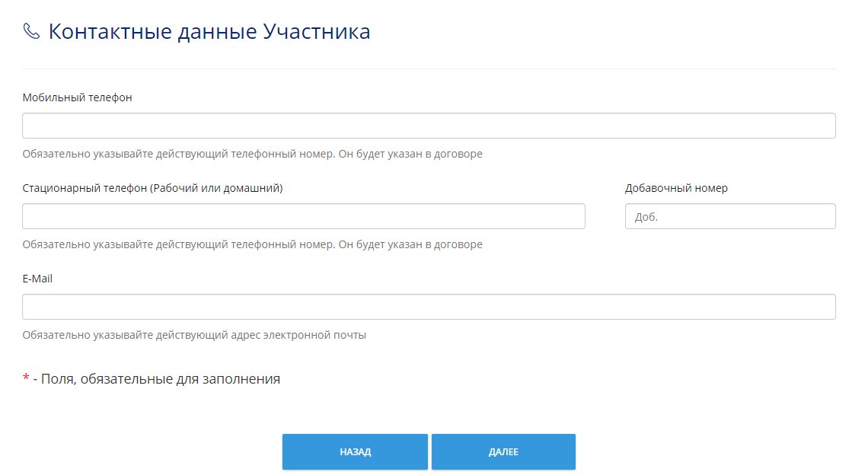Click the '(Рабочий или домашний)' parenthetical text
The width and height of the screenshot is (868, 475).
click(x=216, y=188)
